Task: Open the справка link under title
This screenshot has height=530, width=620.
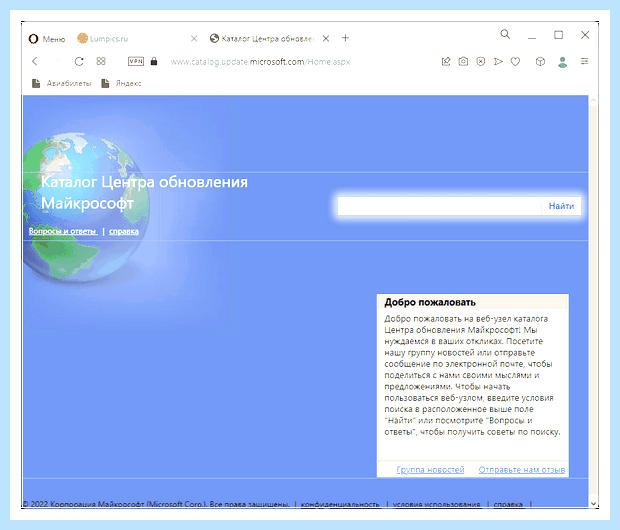Action: click(x=124, y=231)
